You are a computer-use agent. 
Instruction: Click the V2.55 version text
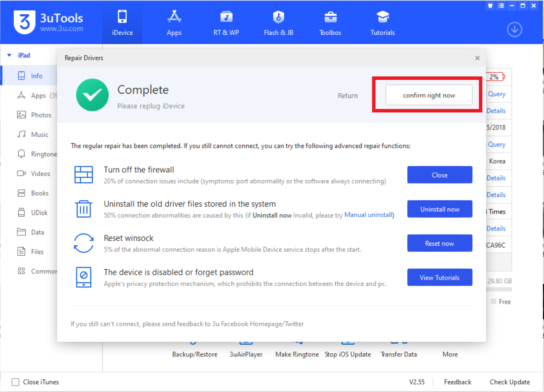[417, 382]
